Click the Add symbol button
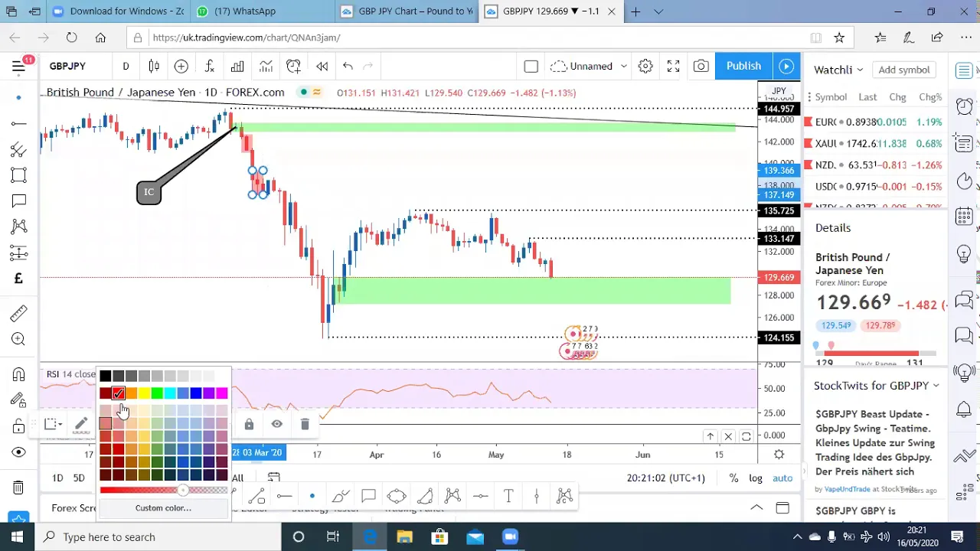Image resolution: width=980 pixels, height=551 pixels. [x=904, y=70]
